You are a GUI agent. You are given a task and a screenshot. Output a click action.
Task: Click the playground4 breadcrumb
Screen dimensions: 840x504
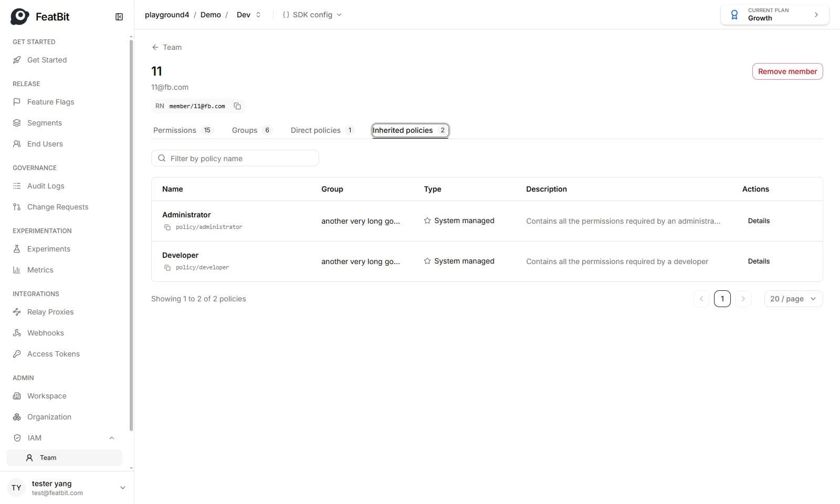[167, 15]
